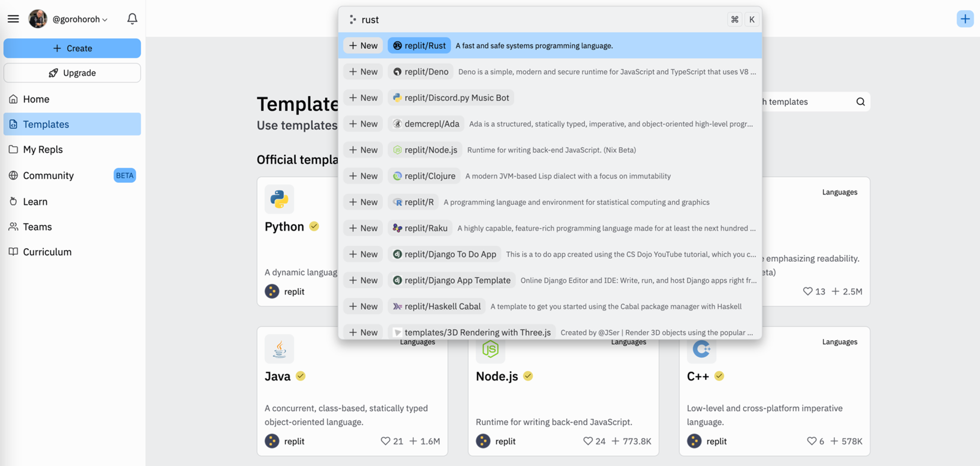Open the hamburger menu
Screen dimensions: 980x466
coord(13,18)
